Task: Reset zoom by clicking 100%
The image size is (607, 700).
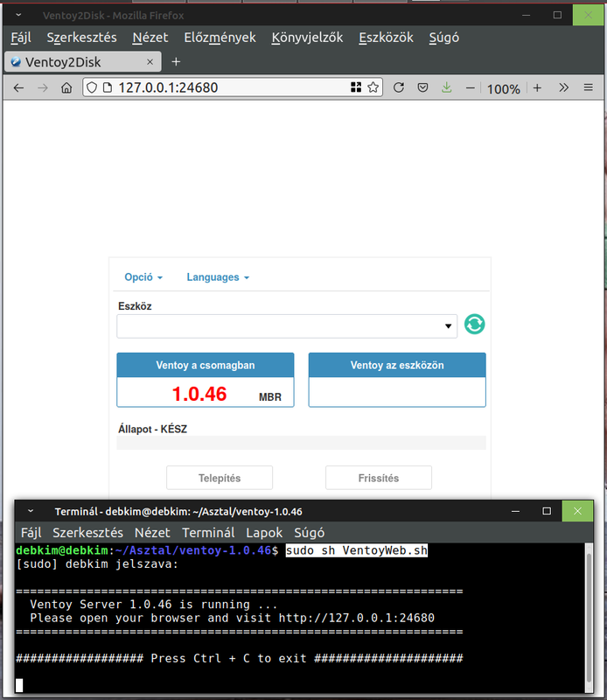Action: click(x=504, y=89)
